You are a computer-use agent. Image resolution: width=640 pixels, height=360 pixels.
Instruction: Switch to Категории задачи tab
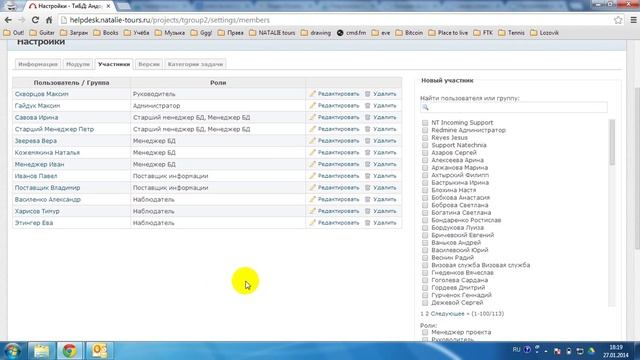coord(195,64)
